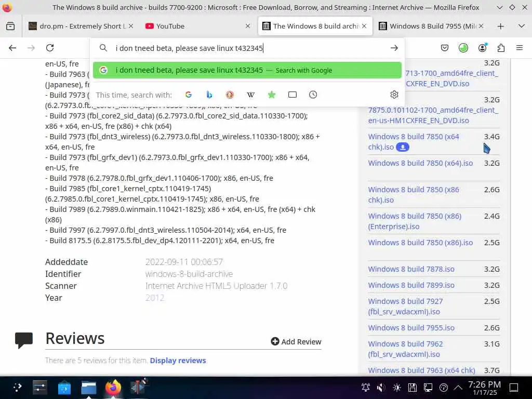
Task: Open the file manager taskbar icon
Action: [x=88, y=388]
